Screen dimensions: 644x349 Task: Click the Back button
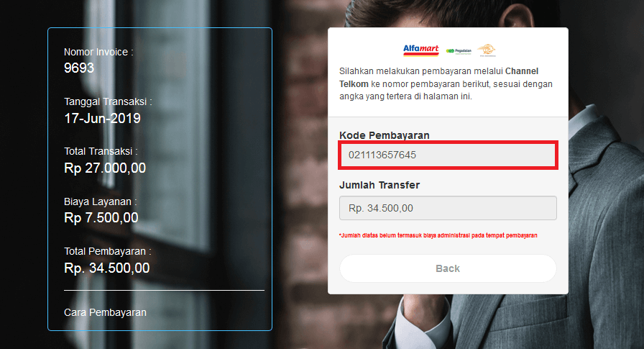(448, 268)
